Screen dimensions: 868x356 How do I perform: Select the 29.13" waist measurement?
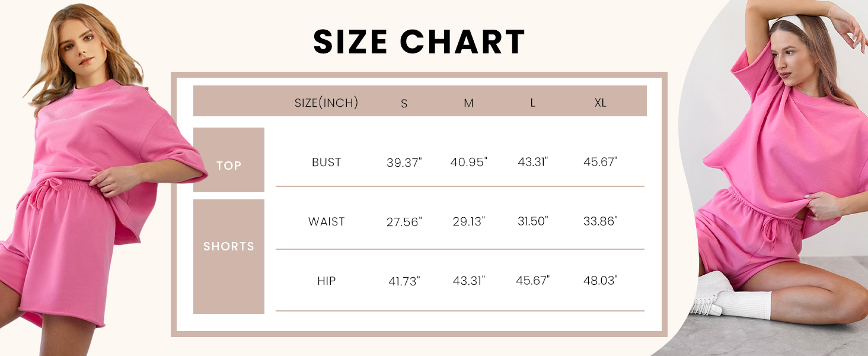[x=468, y=221]
